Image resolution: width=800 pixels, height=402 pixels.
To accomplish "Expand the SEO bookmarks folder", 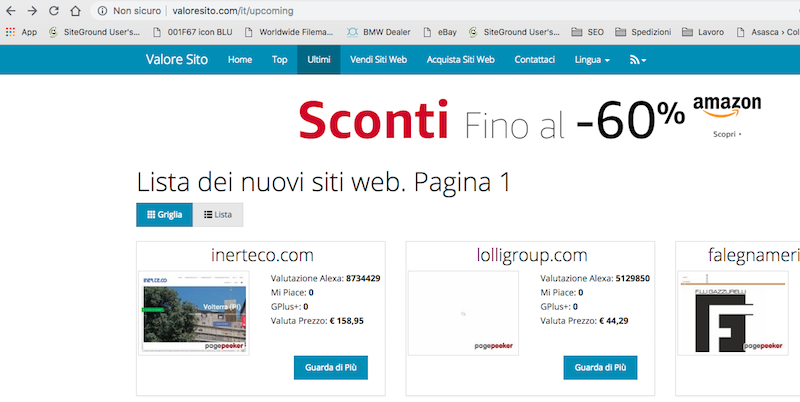I will (587, 32).
